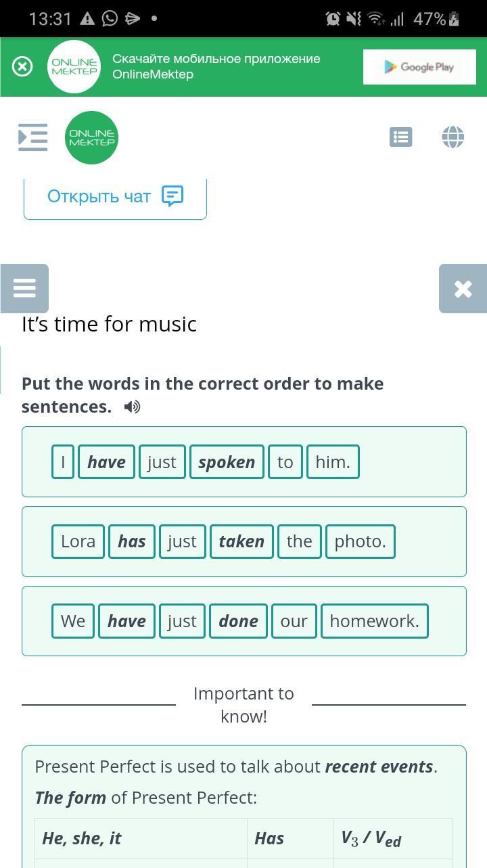Viewport: 487px width, 868px height.
Task: Open the chat with Открыть чат
Action: (115, 196)
